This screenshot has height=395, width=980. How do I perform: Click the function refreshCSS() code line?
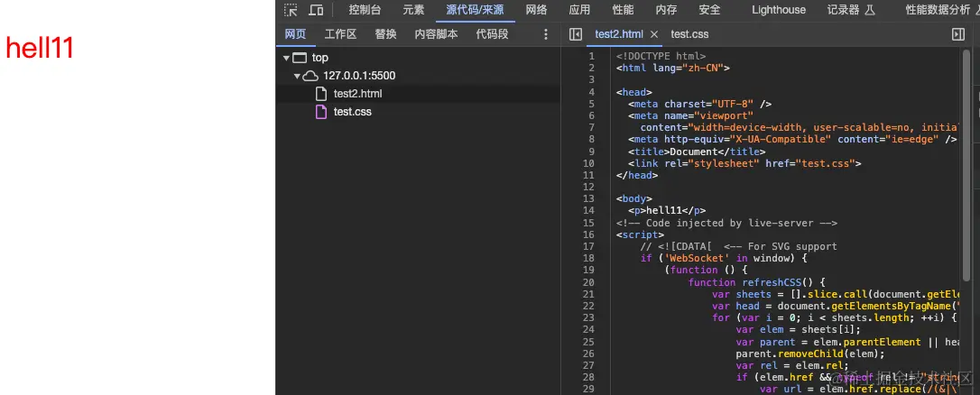coord(757,282)
